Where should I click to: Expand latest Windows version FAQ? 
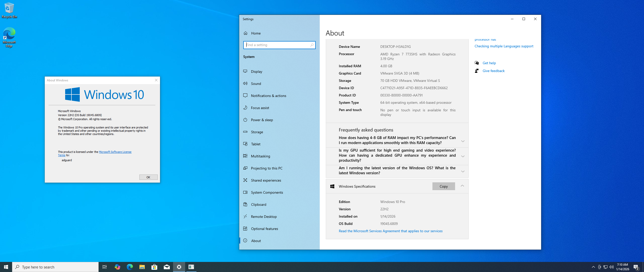click(463, 171)
